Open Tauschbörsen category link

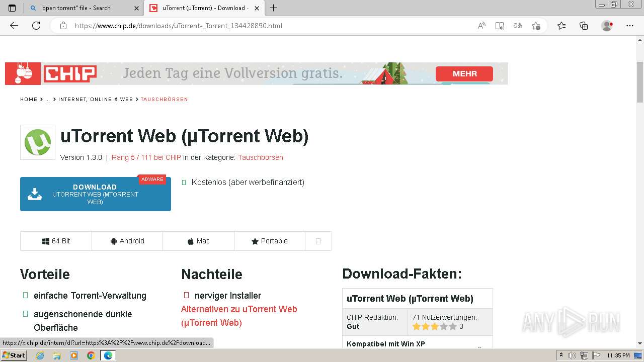pyautogui.click(x=261, y=157)
